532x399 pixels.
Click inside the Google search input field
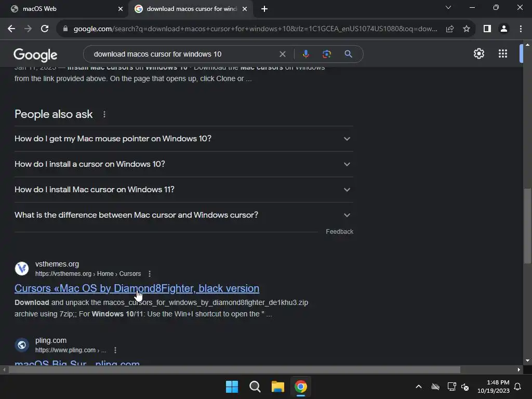(183, 54)
